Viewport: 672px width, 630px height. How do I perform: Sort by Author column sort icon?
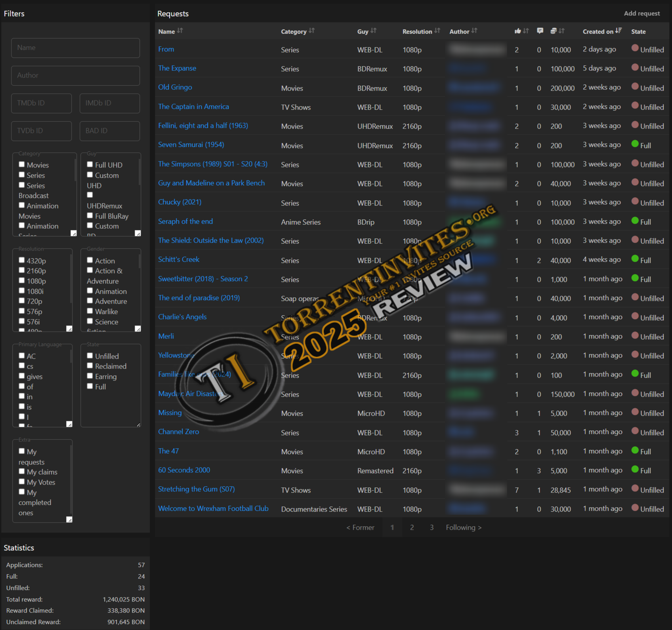coord(475,30)
